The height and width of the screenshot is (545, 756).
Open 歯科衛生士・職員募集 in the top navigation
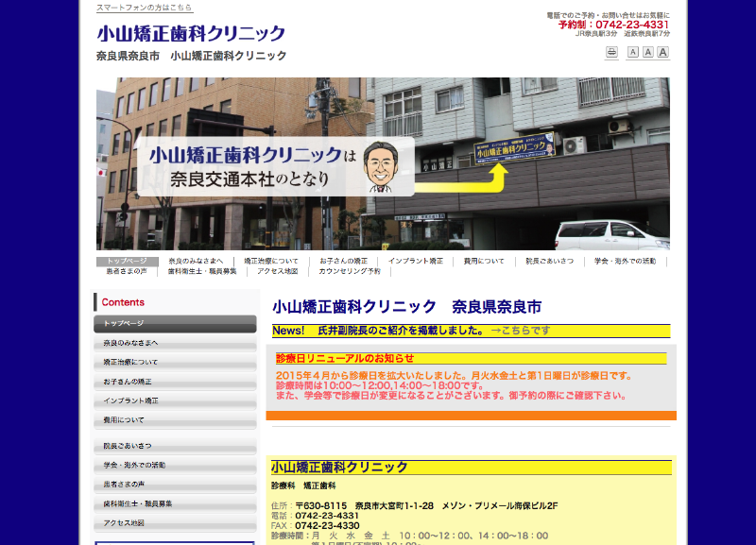pyautogui.click(x=202, y=271)
